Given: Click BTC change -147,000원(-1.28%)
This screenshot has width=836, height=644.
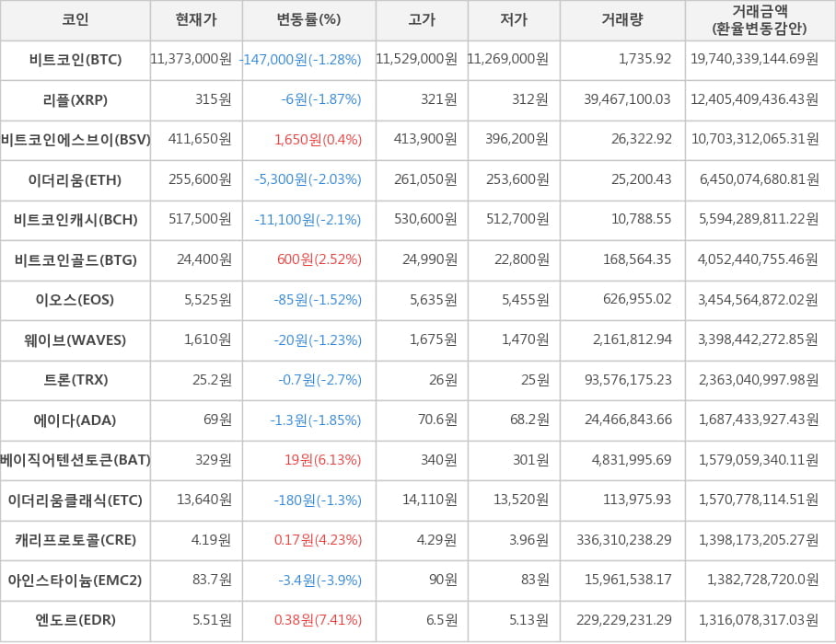Looking at the screenshot, I should [x=300, y=60].
